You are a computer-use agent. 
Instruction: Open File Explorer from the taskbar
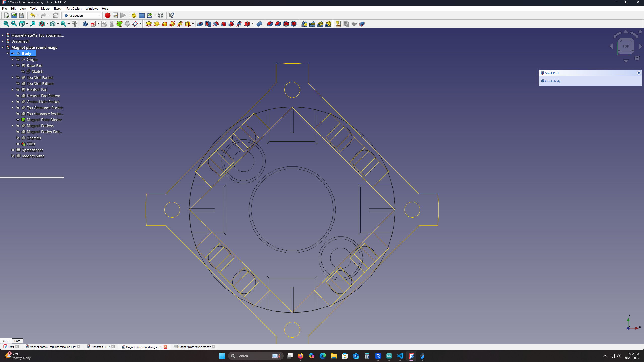pyautogui.click(x=334, y=356)
